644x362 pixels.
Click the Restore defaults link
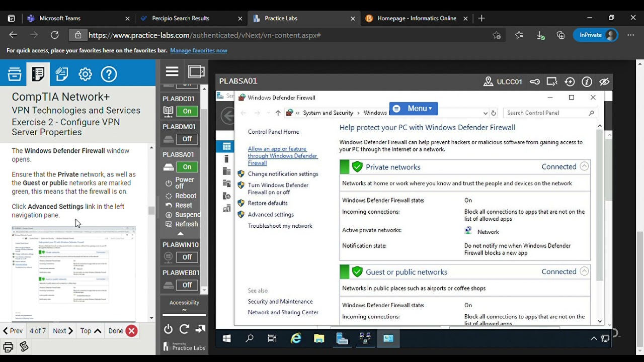[x=268, y=203]
